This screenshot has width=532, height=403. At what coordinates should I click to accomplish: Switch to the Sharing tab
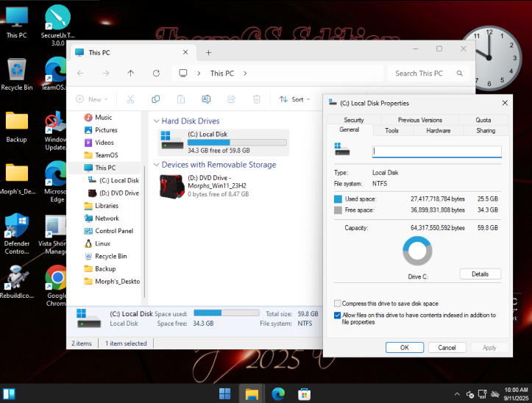pyautogui.click(x=486, y=131)
